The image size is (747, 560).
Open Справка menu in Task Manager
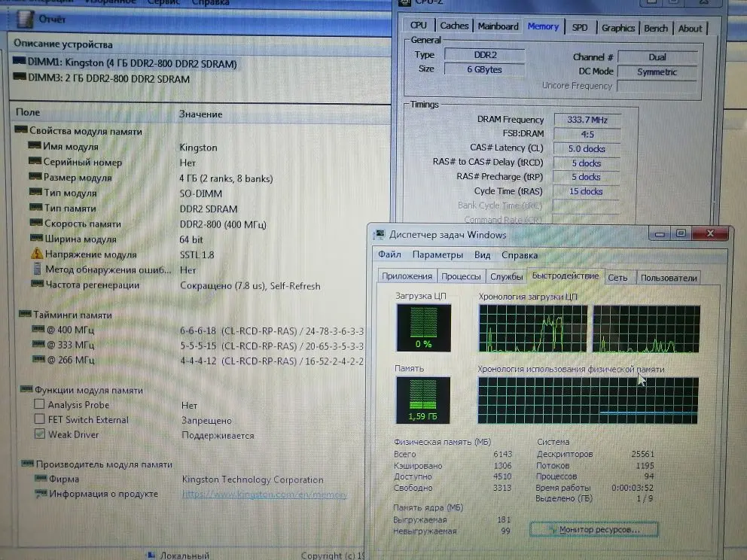click(520, 255)
